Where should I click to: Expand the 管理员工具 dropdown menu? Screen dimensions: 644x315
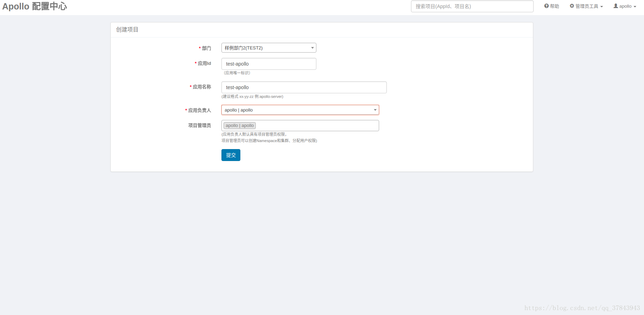(x=586, y=6)
